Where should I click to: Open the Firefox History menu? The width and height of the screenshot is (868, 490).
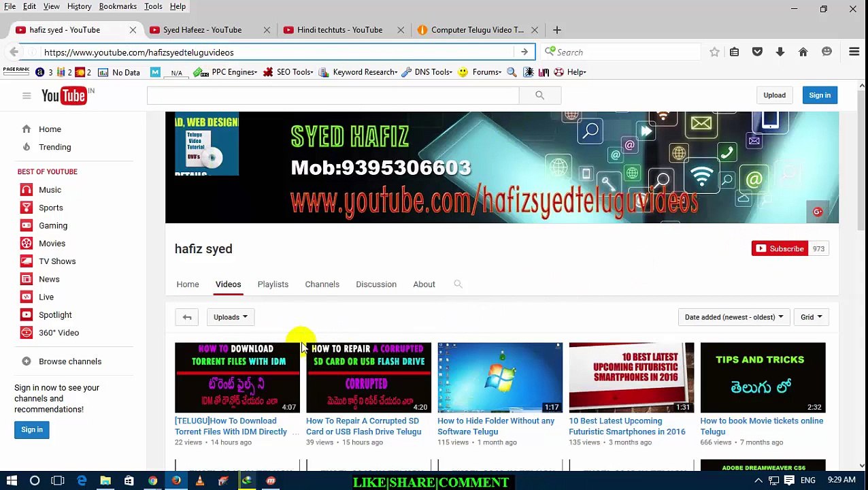(79, 6)
